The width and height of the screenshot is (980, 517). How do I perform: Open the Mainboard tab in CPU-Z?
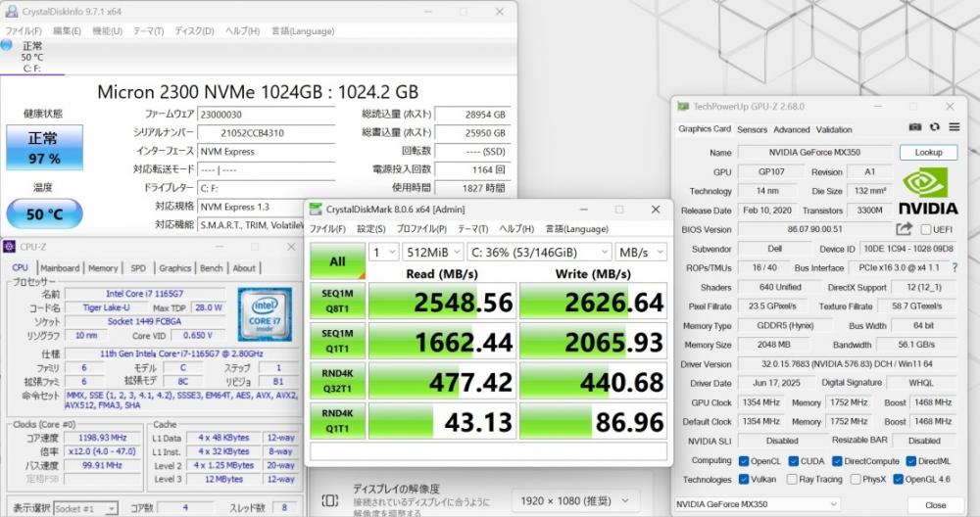pos(60,267)
